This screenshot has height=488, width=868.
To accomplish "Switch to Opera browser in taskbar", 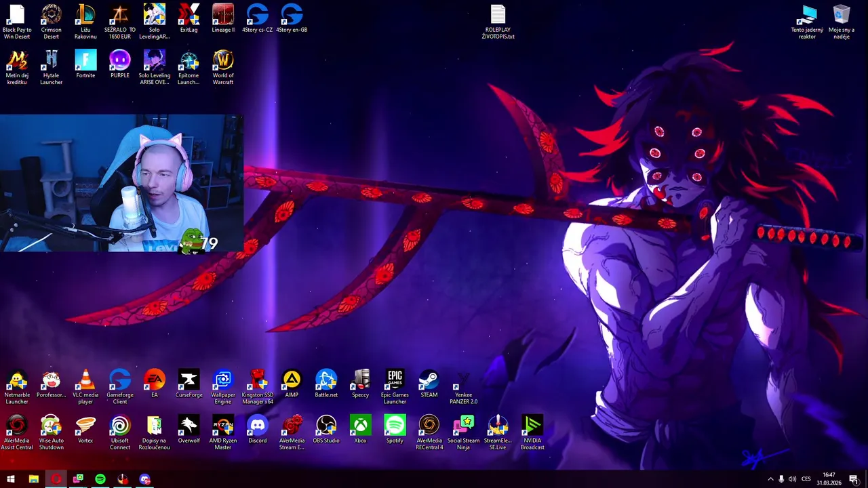I will tap(56, 479).
